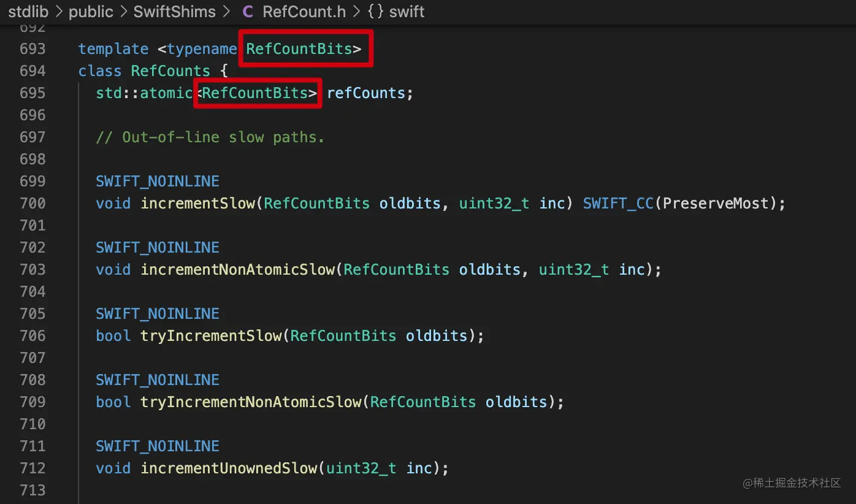The image size is (856, 504).
Task: Click the class keyword on line 694
Action: (x=100, y=71)
